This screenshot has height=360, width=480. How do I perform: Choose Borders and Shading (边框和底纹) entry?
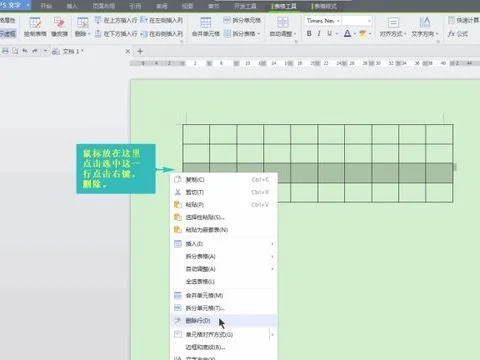point(224,347)
